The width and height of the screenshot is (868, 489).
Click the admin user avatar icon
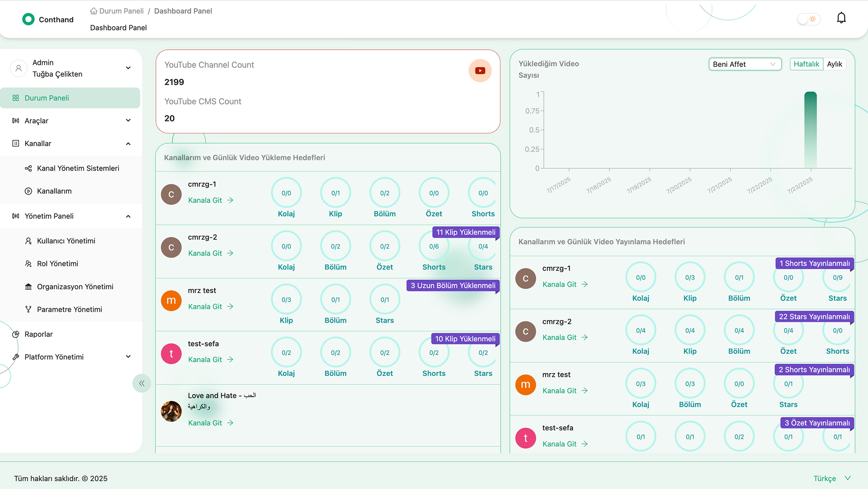pos(19,68)
